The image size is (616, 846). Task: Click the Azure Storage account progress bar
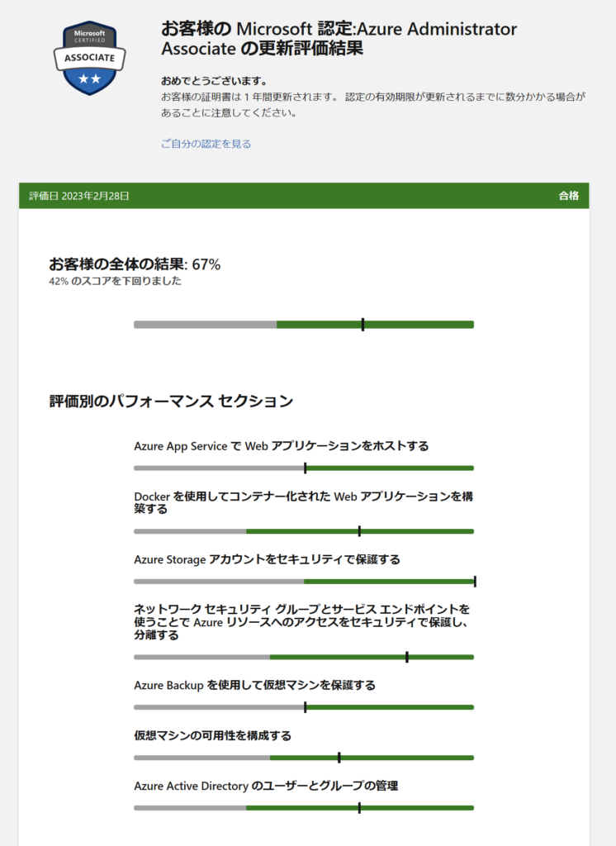[x=305, y=581]
